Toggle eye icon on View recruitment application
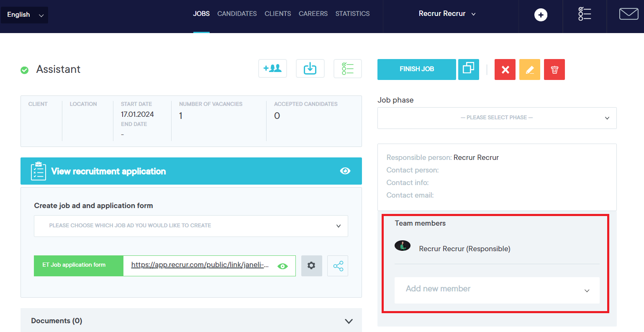The image size is (644, 332). point(345,171)
